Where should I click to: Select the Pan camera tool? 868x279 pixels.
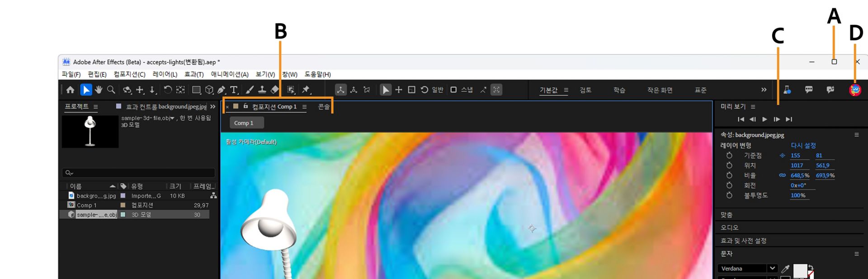[x=141, y=90]
